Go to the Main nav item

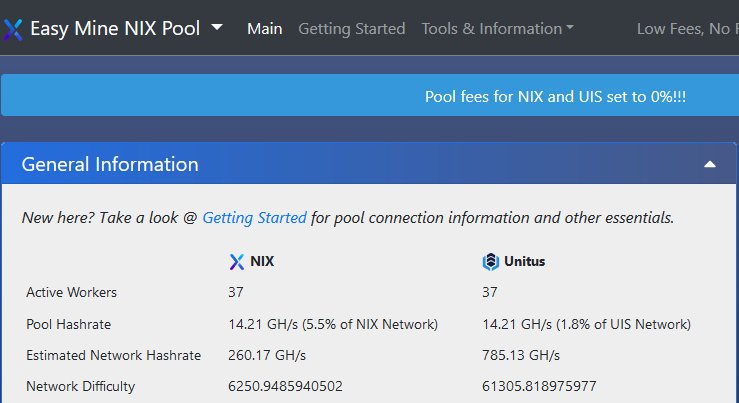point(264,29)
